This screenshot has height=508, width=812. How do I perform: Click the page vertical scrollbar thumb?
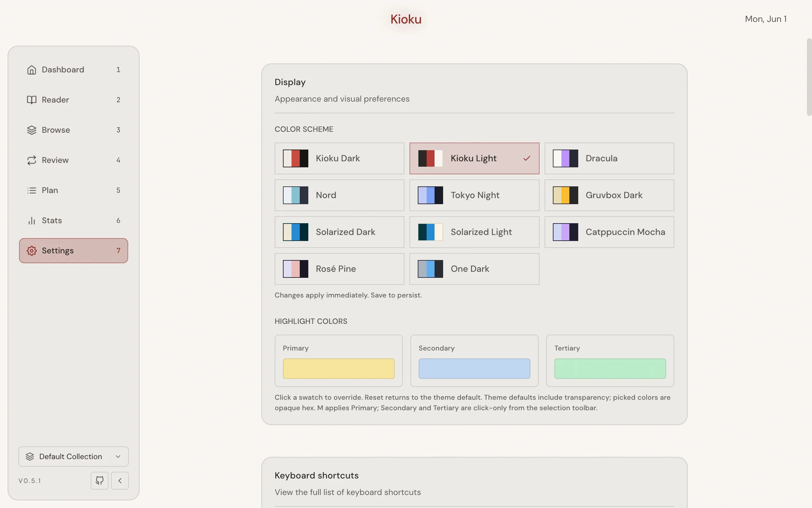(809, 77)
